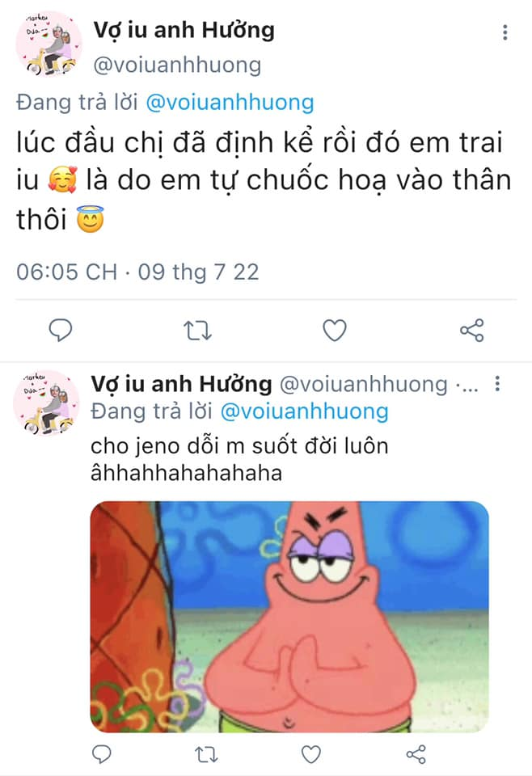
Task: Open the second tweet's profile avatar
Action: click(46, 403)
